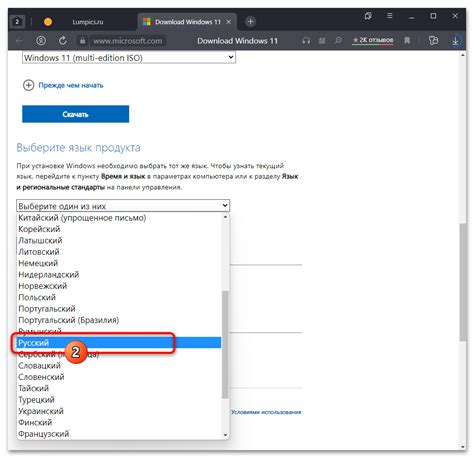
Task: Choose Украинский from the language list
Action: pos(119,411)
